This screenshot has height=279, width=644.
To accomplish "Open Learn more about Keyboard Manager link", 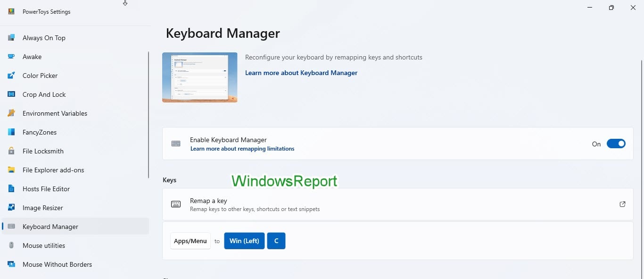I will 301,73.
